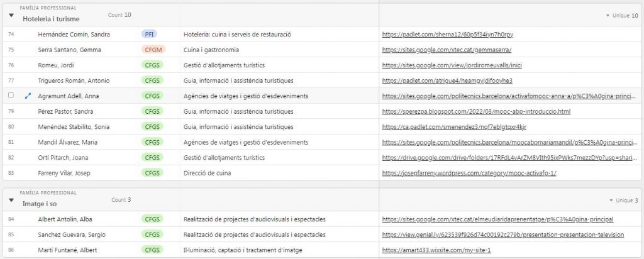The height and width of the screenshot is (259, 644).
Task: Click the CFGM tag on Serra Santano row
Action: point(151,50)
